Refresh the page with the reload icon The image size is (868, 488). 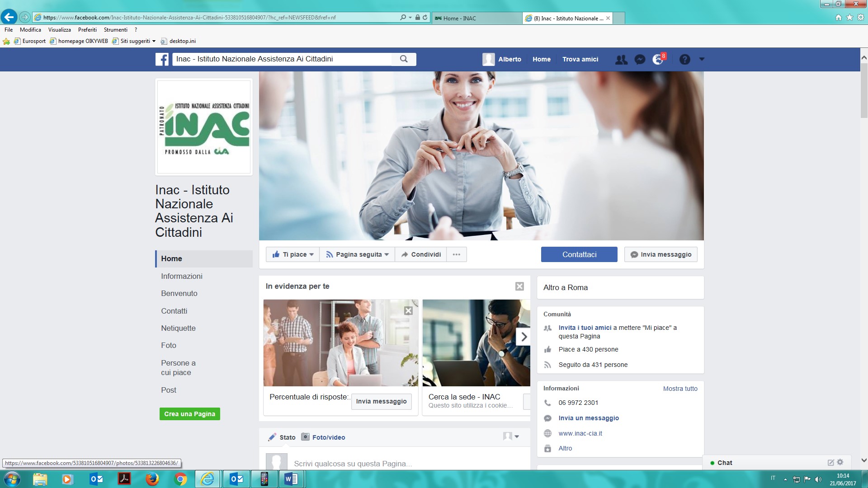(425, 18)
